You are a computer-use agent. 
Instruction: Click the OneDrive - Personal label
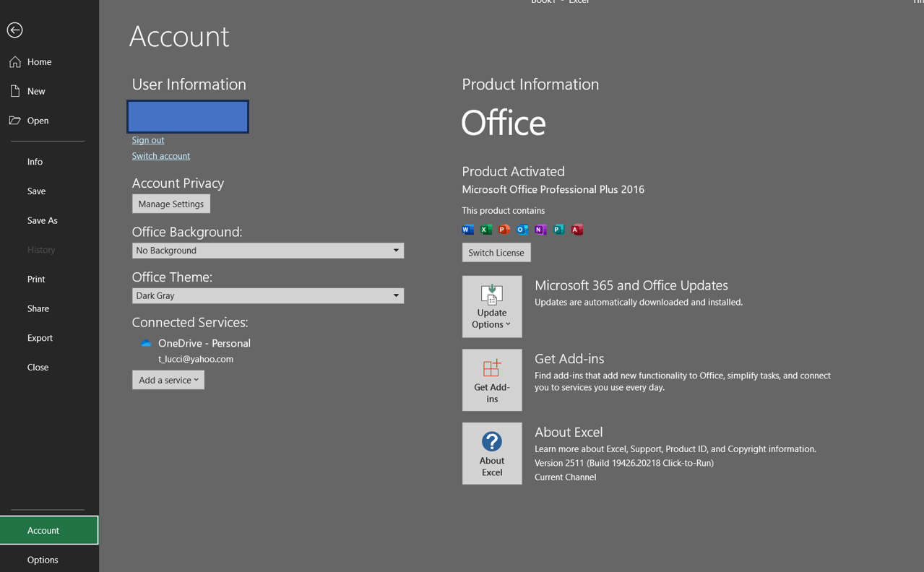[204, 343]
